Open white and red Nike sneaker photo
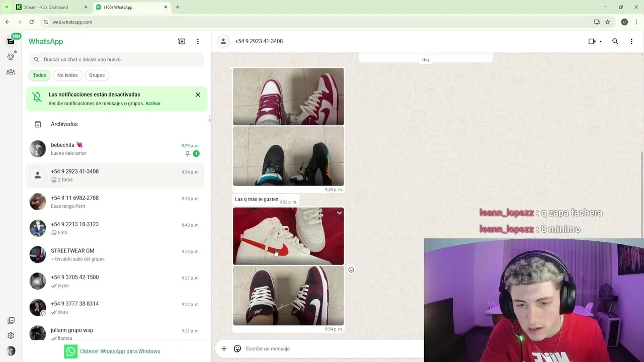Viewport: 644px width, 362px height. 288,236
